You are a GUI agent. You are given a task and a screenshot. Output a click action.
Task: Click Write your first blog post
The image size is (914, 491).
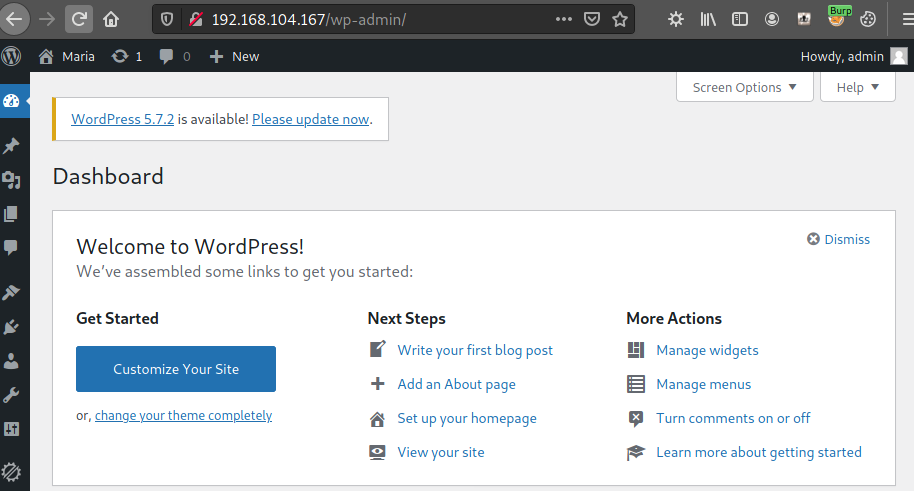point(475,350)
